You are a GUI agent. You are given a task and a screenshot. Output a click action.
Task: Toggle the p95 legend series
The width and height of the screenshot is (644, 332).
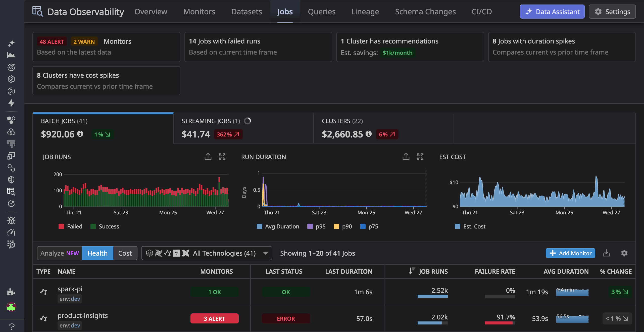(316, 226)
